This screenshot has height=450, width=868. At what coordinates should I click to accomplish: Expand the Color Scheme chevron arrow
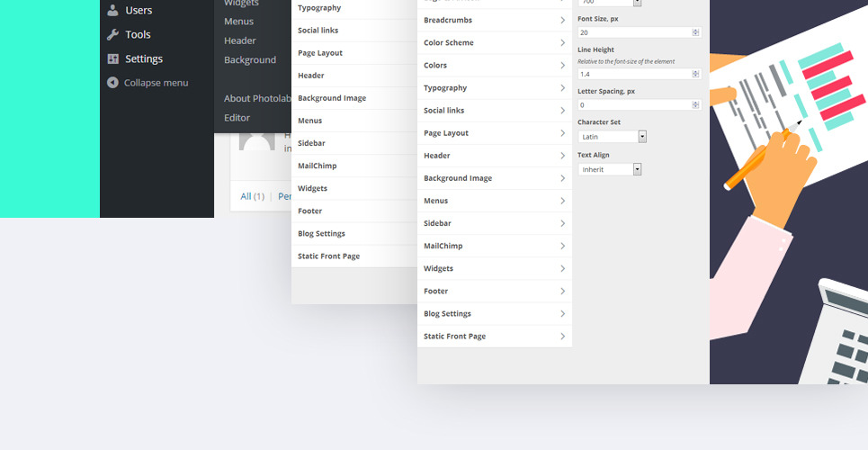562,42
